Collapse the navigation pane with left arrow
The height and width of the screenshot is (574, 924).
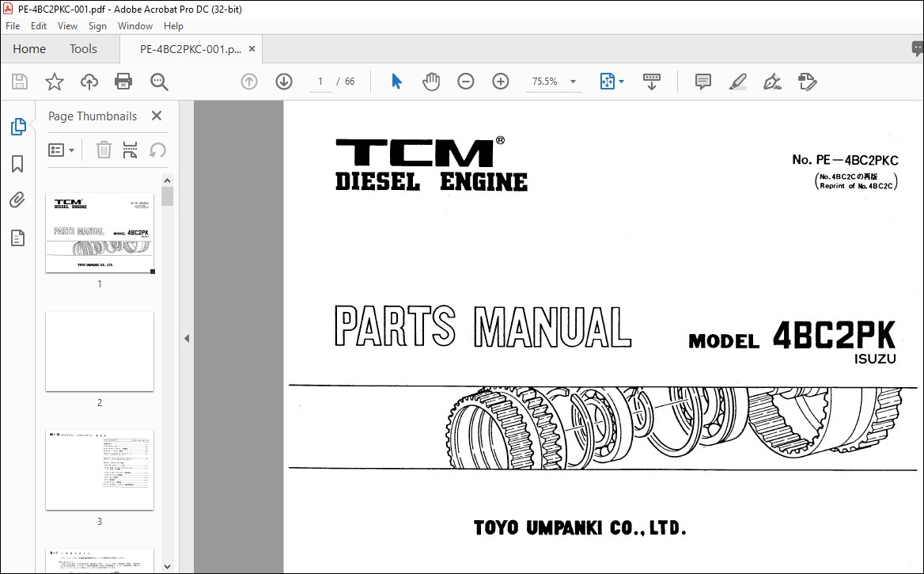click(x=187, y=339)
